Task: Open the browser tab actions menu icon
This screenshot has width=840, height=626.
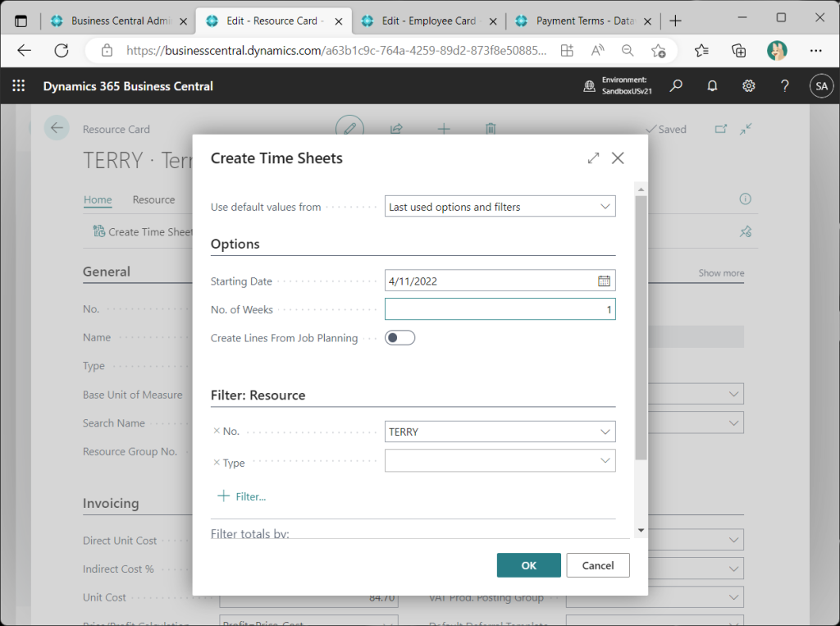Action: click(x=21, y=21)
